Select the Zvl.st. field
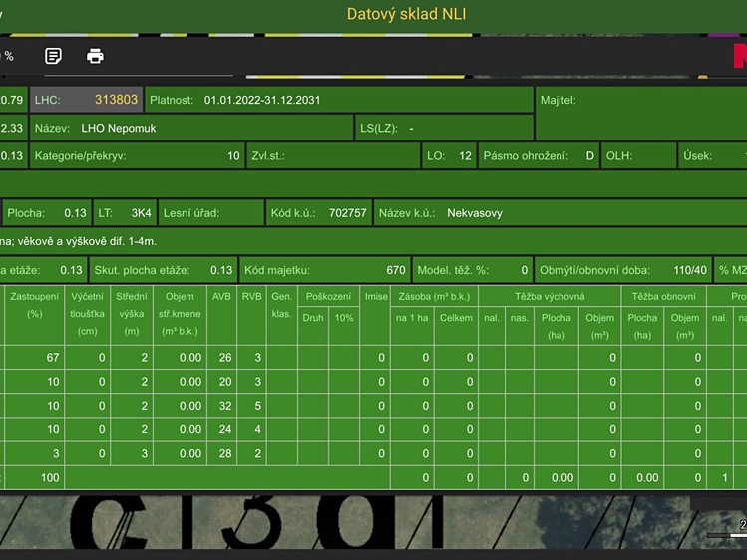 point(333,156)
